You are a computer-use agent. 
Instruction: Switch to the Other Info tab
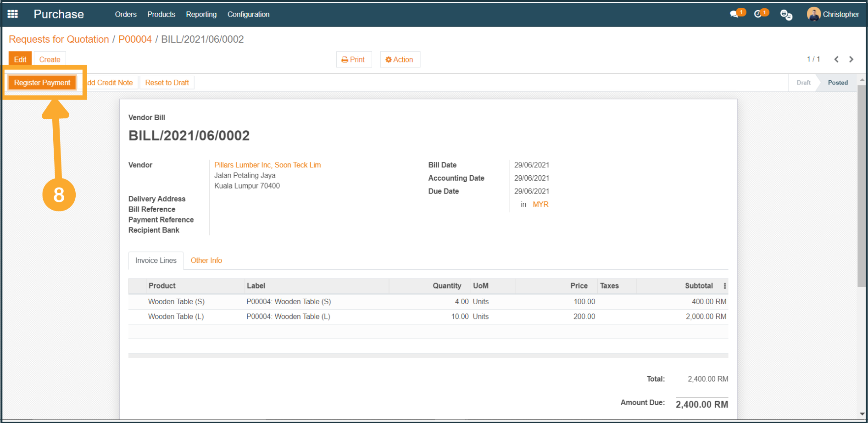click(x=206, y=261)
